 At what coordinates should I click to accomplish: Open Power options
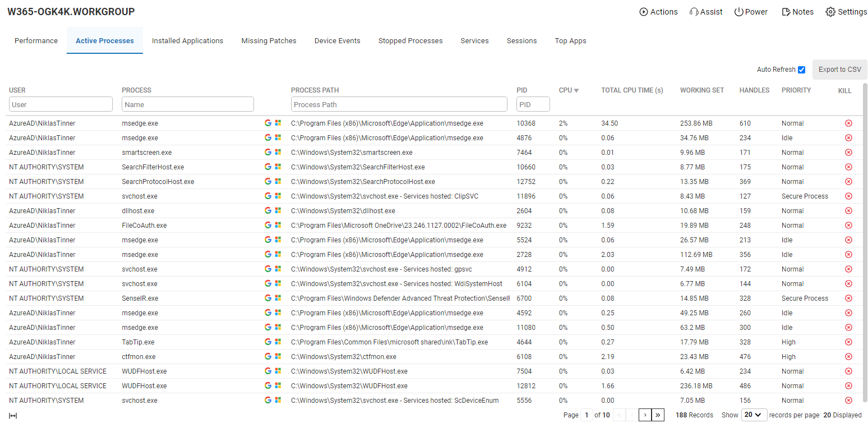tap(751, 12)
